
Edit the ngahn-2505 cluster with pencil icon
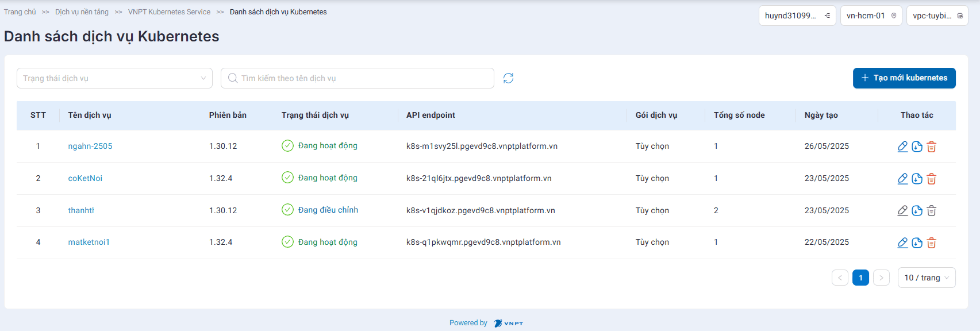coord(902,147)
